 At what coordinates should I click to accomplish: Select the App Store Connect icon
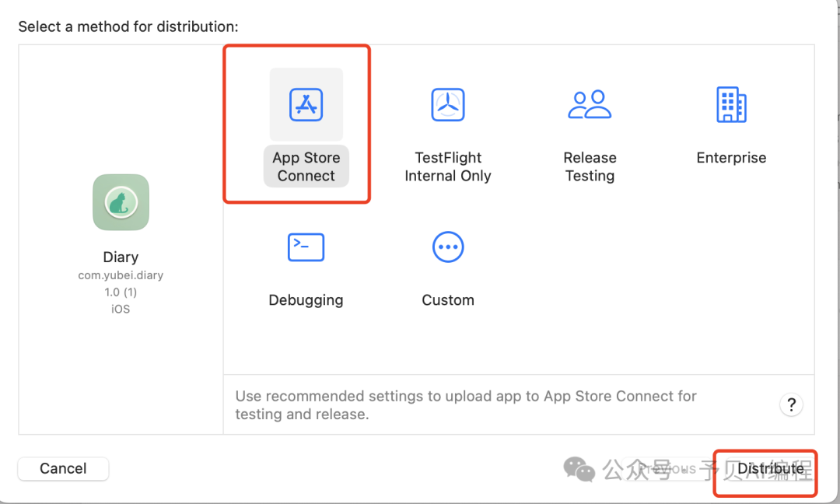click(x=306, y=104)
